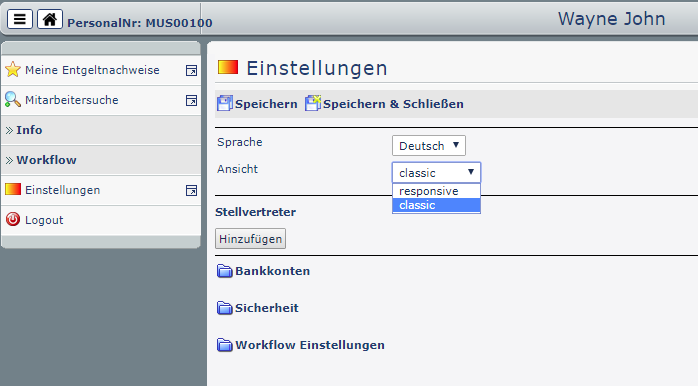Open the Sprache dropdown showing Deutsch
This screenshot has height=386, width=698.
429,146
